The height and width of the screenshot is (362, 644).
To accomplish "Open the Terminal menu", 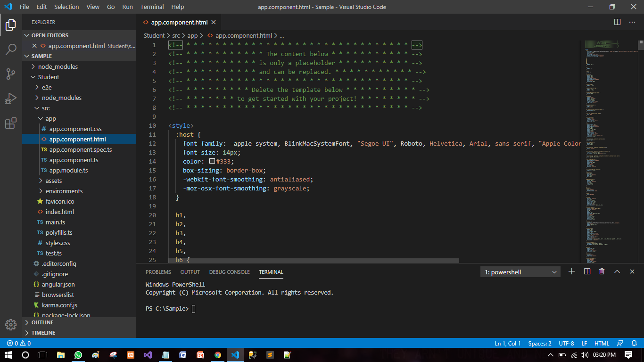I will point(152,7).
